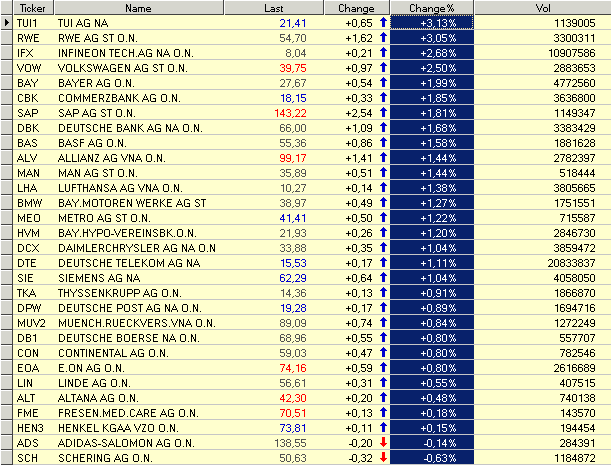The image size is (611, 465).
Task: Click the red down arrow in the SCH row
Action: (x=383, y=458)
